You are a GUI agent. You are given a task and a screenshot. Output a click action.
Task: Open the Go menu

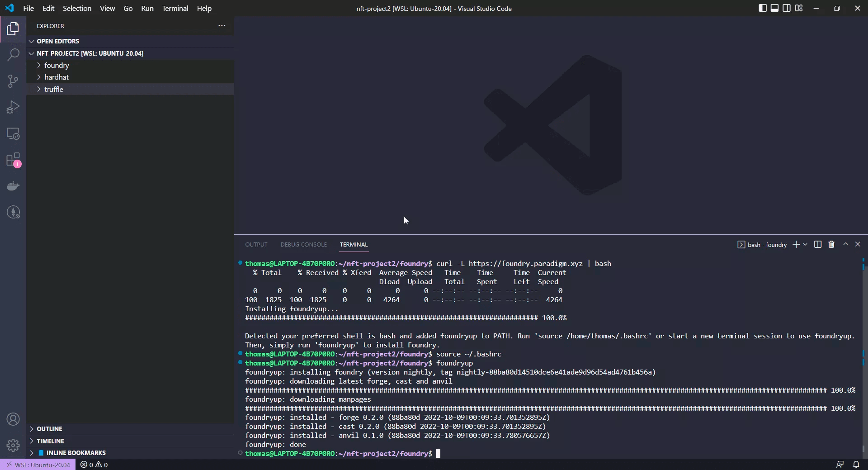click(x=128, y=8)
